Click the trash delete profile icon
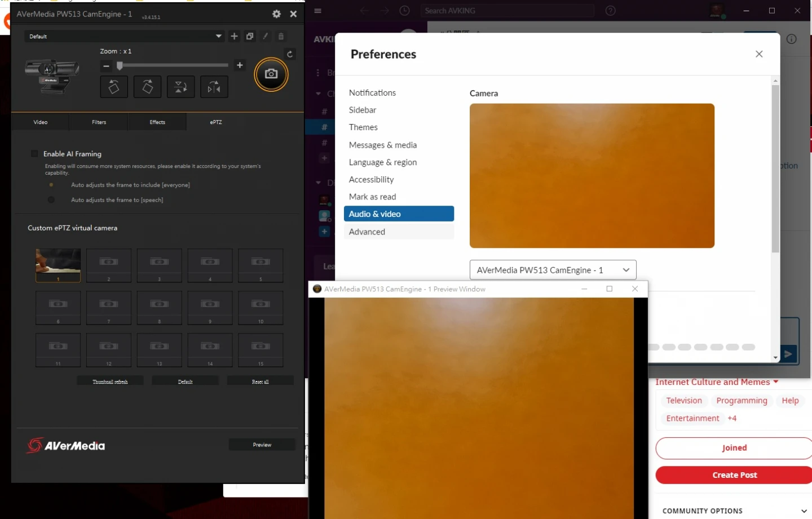 click(x=281, y=36)
